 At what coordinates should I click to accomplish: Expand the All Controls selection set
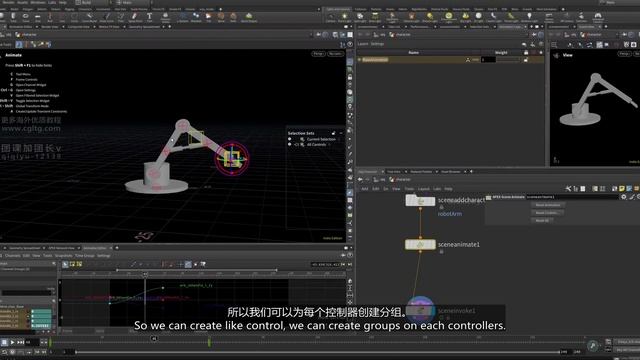pyautogui.click(x=297, y=144)
